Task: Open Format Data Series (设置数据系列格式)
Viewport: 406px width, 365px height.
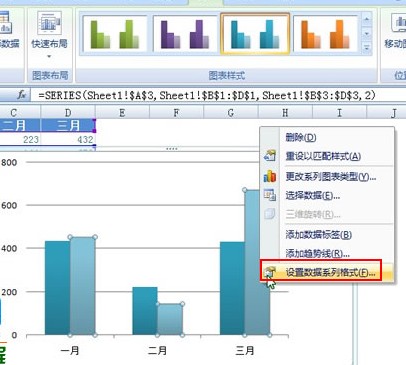Action: pos(331,273)
